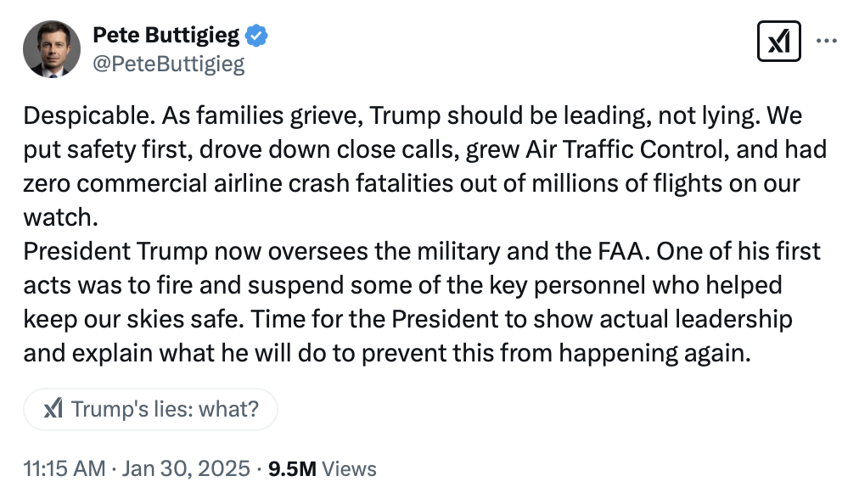The image size is (859, 504).
Task: Open the @PeteButtigieg handle link
Action: (168, 64)
